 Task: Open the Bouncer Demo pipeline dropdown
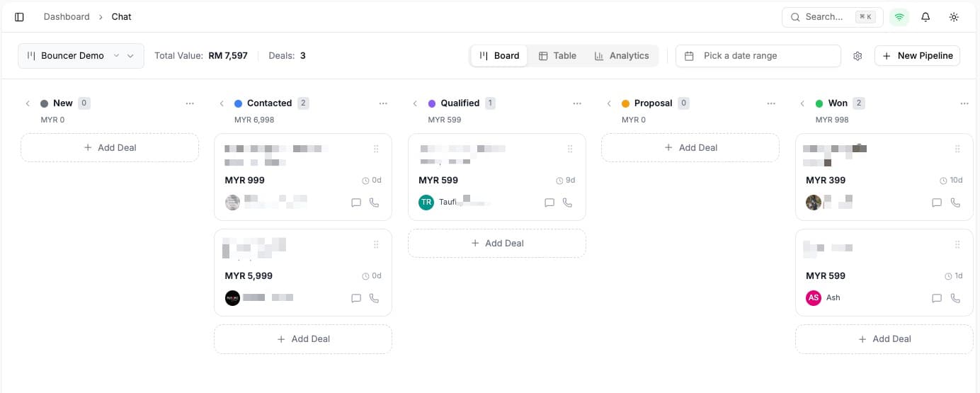(x=81, y=56)
